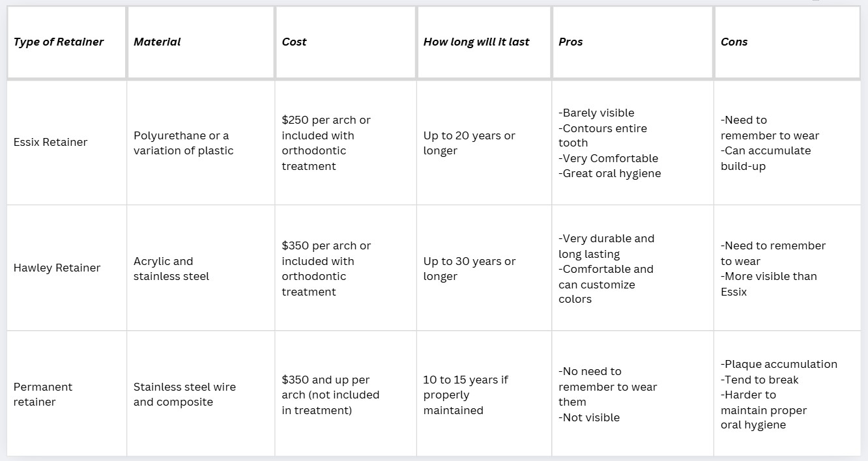Viewport: 868px width, 461px height.
Task: Select the Up to 20 years cell
Action: pyautogui.click(x=484, y=143)
